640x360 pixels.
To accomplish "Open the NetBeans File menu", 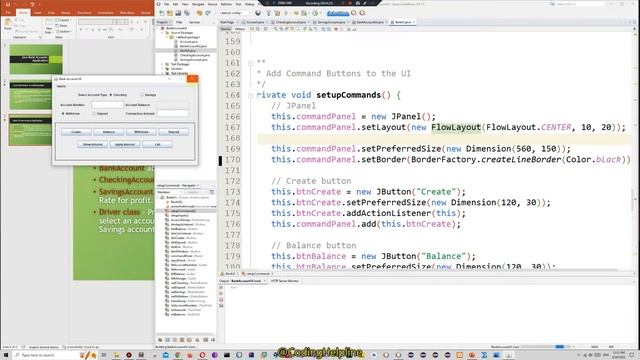I will tap(166, 4).
